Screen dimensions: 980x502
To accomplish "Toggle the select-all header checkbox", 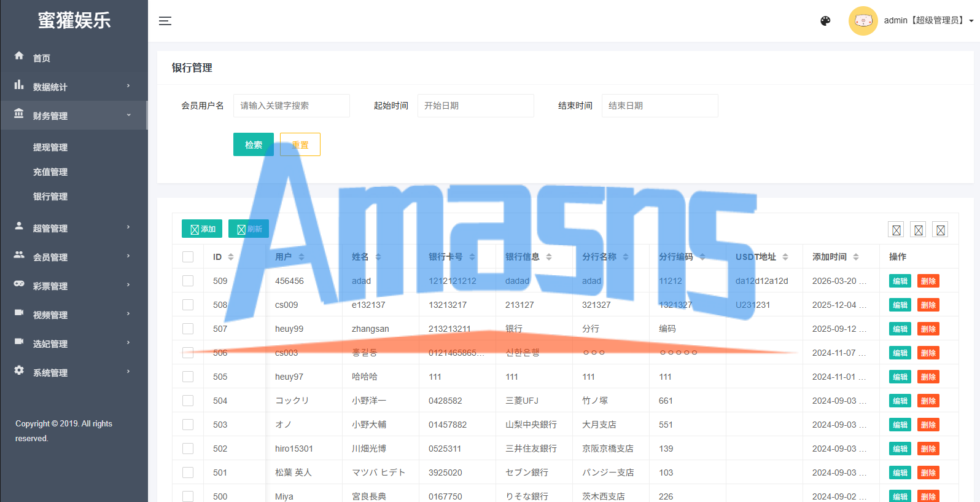I will (188, 257).
